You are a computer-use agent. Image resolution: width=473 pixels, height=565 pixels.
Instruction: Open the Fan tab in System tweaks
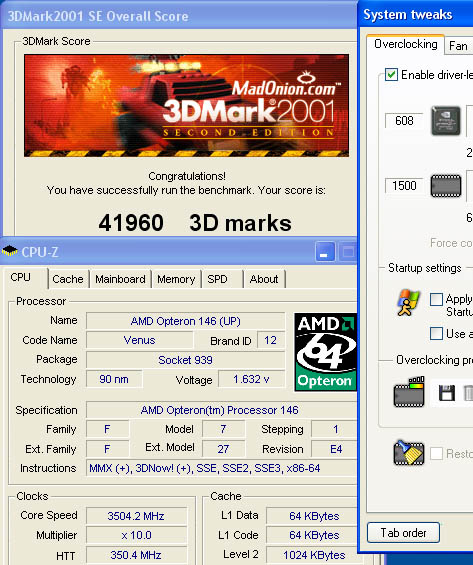coord(458,46)
